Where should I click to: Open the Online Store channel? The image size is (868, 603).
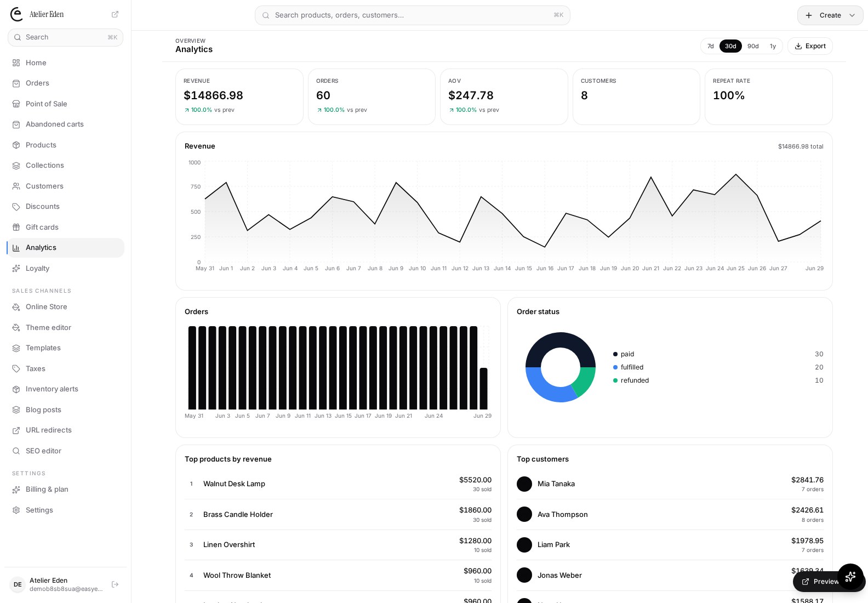click(65, 307)
